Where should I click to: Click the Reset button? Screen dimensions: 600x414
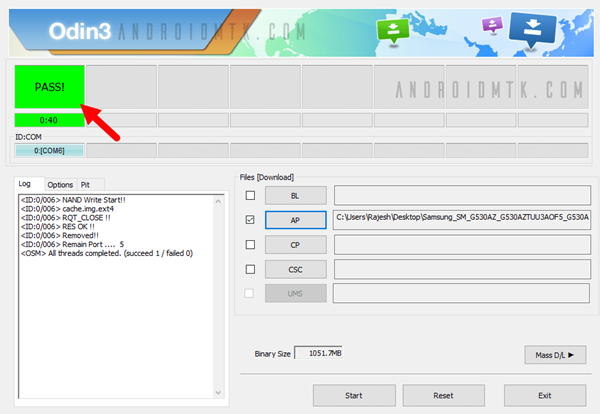(x=443, y=395)
